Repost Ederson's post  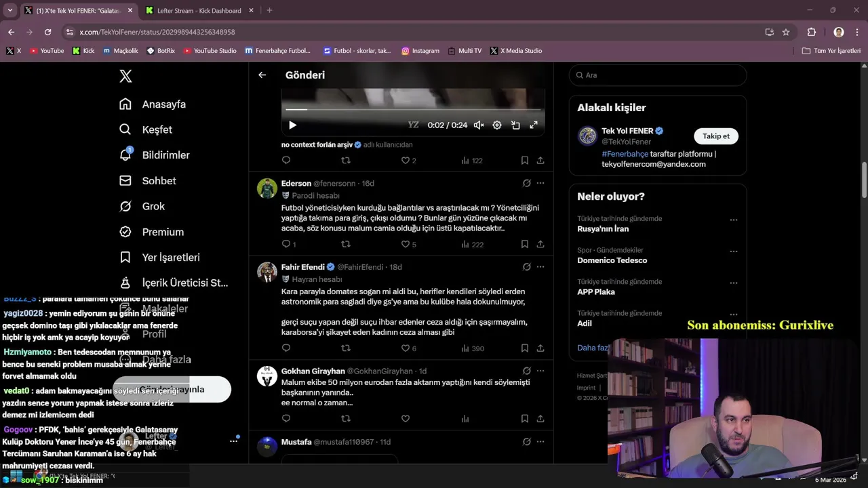tap(346, 244)
